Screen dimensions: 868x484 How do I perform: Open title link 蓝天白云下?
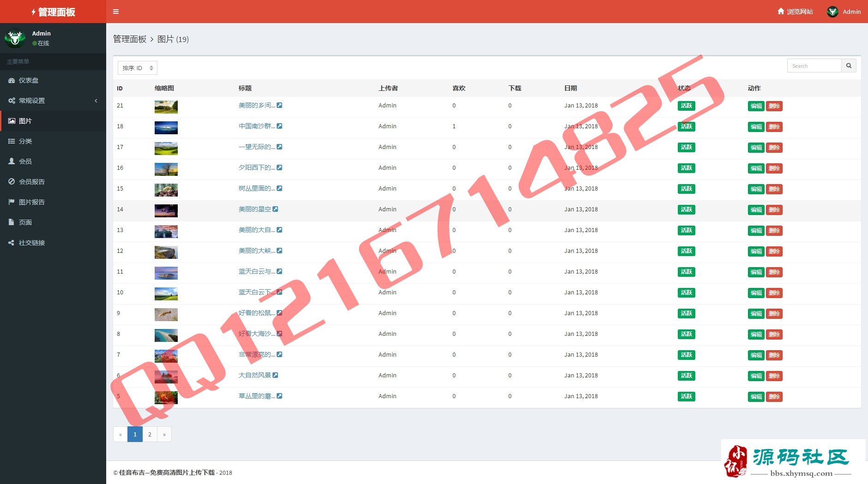[257, 292]
